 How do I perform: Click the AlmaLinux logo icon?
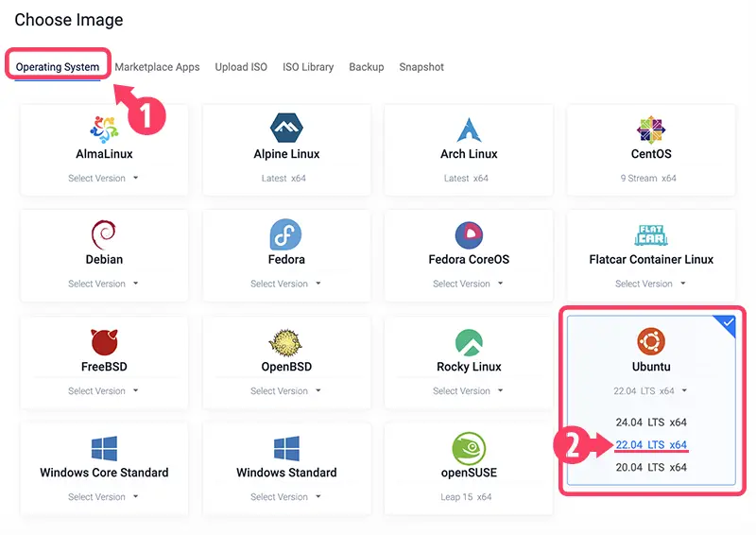[x=104, y=129]
